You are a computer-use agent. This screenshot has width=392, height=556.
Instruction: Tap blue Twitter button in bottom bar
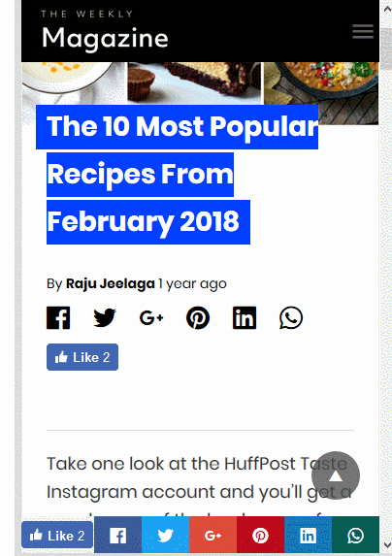click(166, 535)
